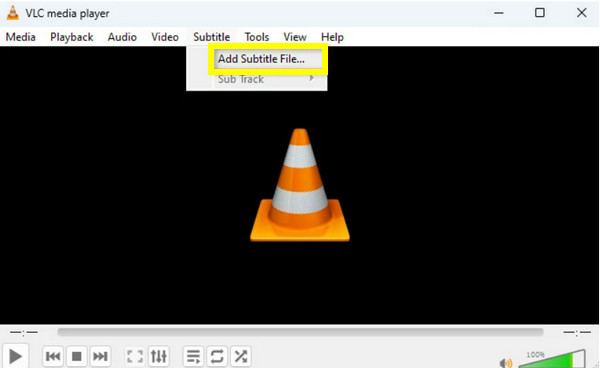This screenshot has width=600, height=368.
Task: Skip to next media track
Action: point(100,357)
